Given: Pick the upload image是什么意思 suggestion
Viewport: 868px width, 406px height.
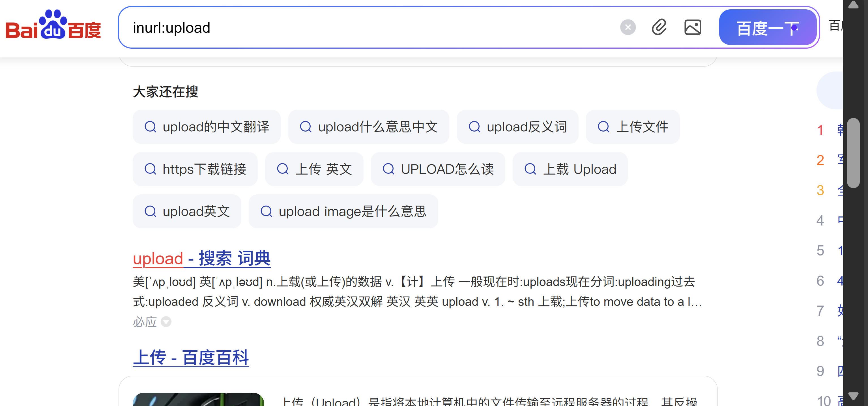Looking at the screenshot, I should coord(343,212).
